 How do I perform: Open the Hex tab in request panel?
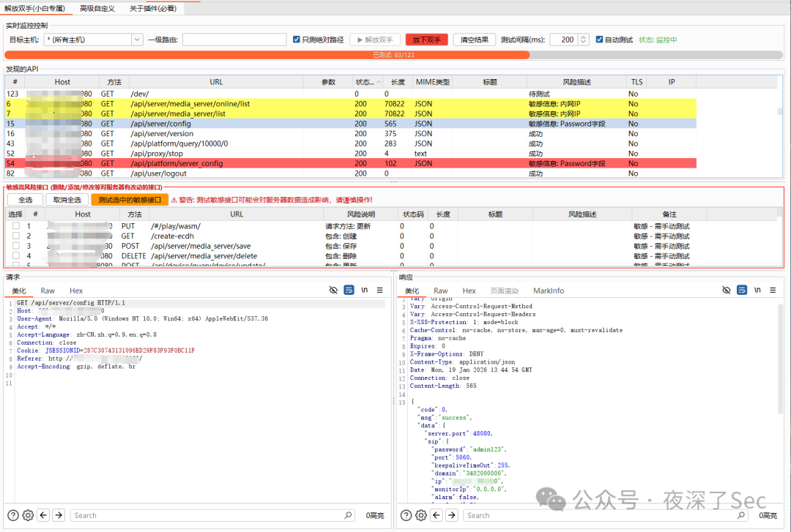click(x=76, y=291)
